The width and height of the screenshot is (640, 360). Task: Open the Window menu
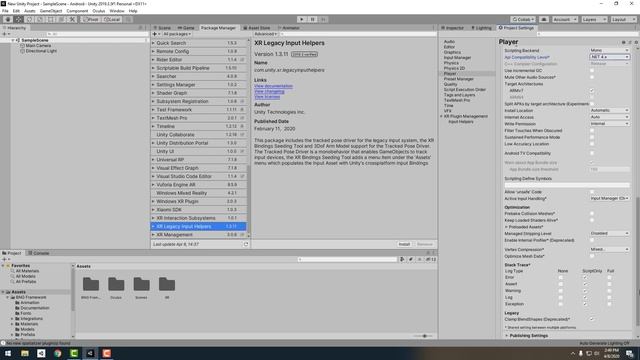pyautogui.click(x=117, y=11)
